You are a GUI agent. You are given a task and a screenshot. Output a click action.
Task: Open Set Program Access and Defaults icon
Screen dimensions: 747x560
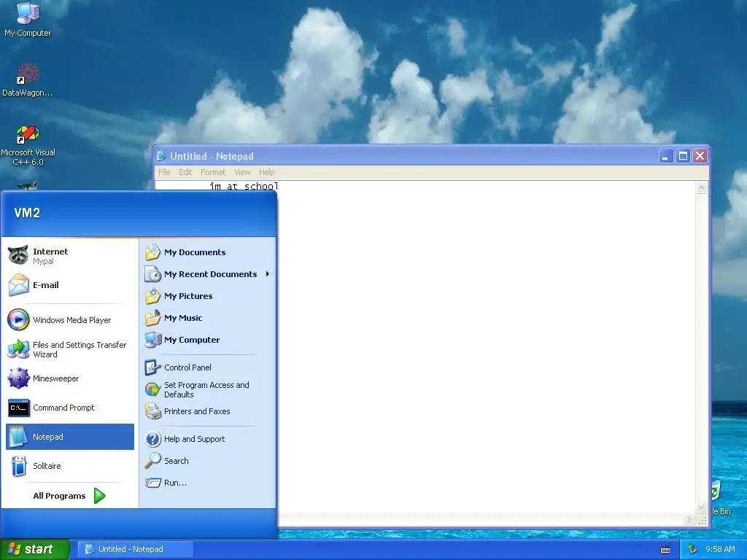pyautogui.click(x=153, y=389)
